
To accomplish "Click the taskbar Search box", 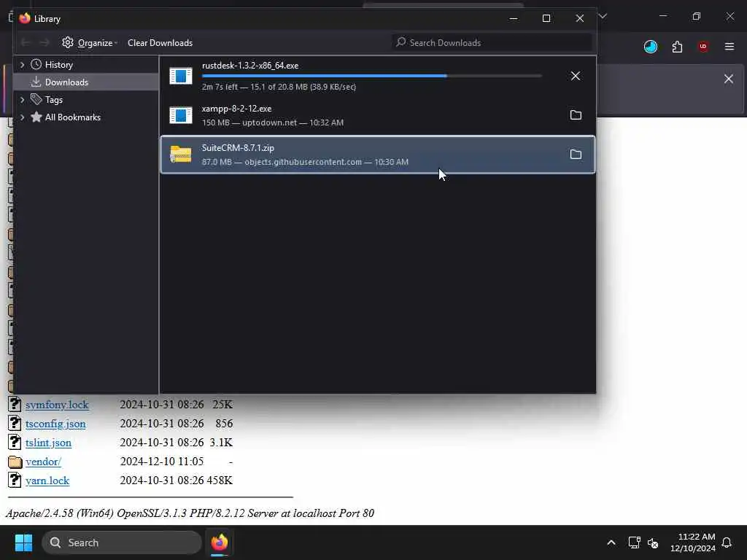I will coord(122,542).
